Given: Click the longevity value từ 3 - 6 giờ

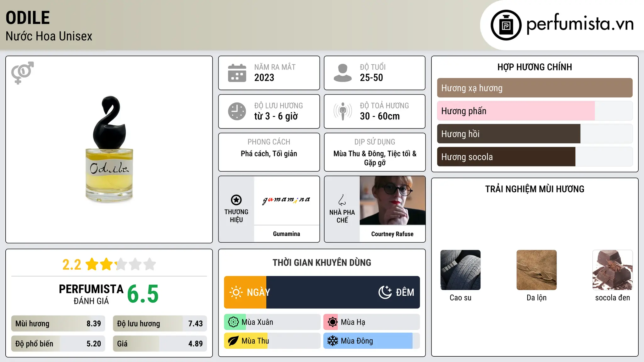Looking at the screenshot, I should [x=276, y=116].
